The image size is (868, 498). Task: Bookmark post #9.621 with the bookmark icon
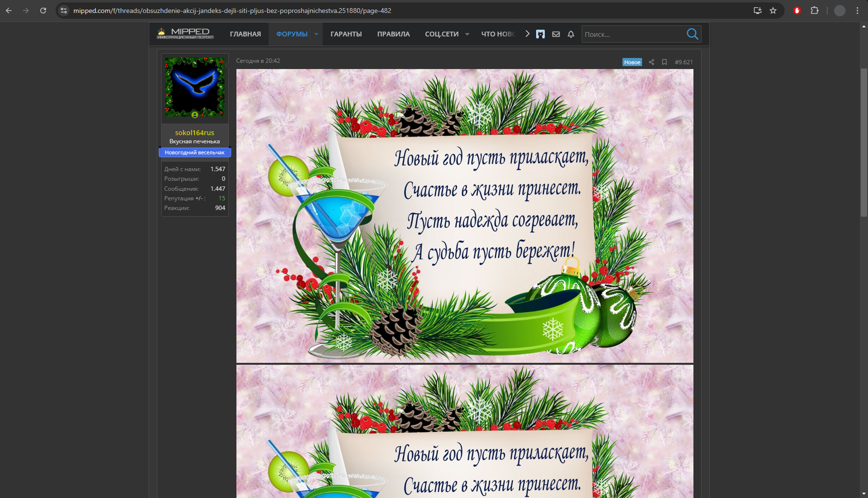click(x=664, y=62)
